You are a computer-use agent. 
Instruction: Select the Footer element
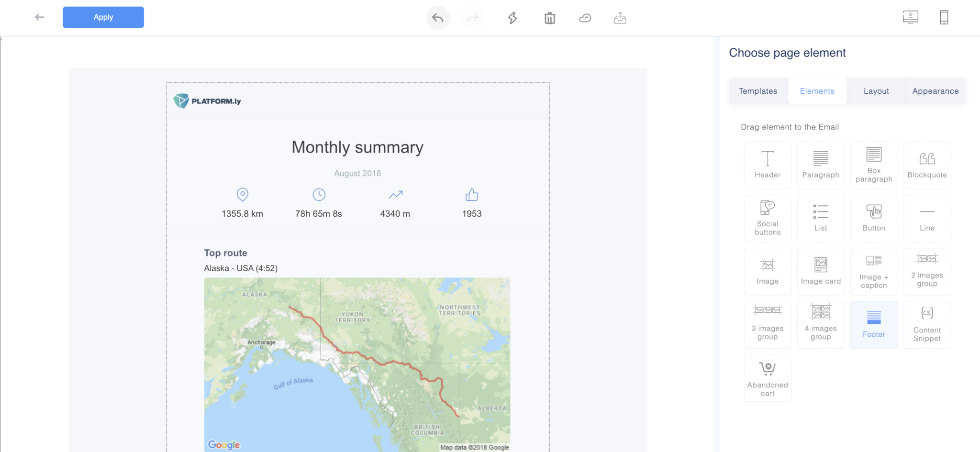tap(874, 324)
